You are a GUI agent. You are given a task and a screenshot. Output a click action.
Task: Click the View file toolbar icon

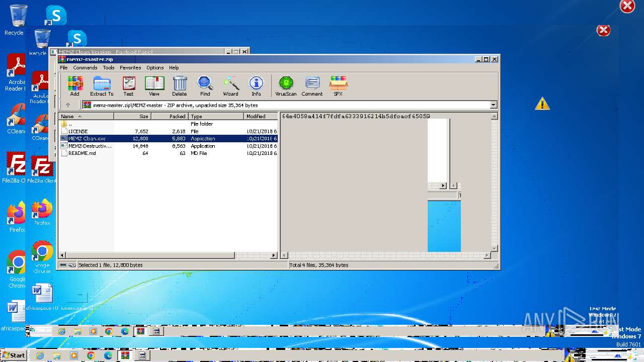(x=154, y=85)
